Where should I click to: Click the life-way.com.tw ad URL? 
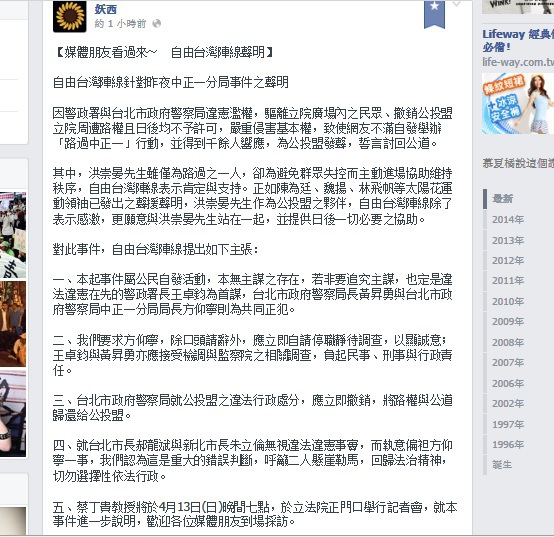click(518, 62)
